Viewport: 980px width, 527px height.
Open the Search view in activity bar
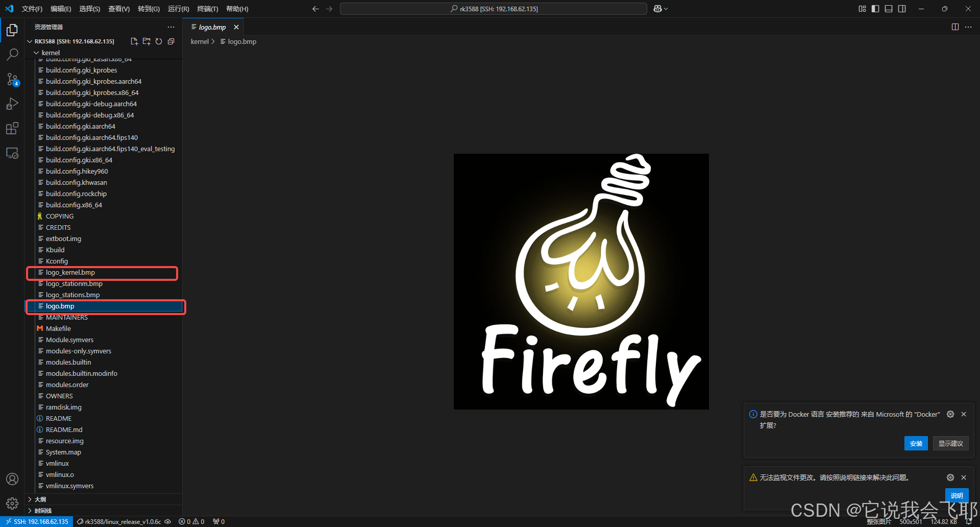tap(12, 54)
